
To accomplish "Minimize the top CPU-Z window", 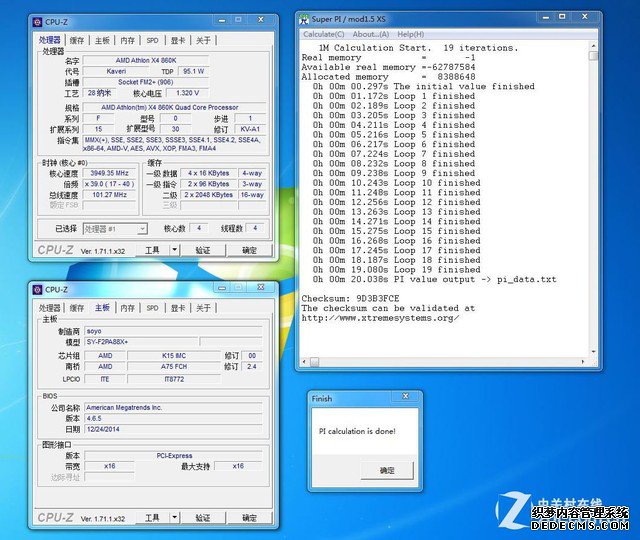I will [222, 20].
